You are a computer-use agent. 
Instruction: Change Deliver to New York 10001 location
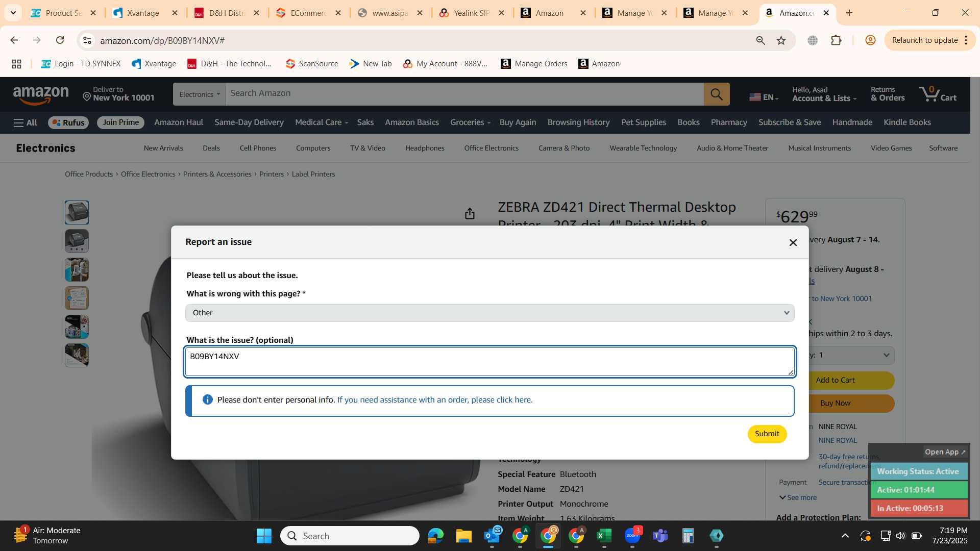coord(118,94)
